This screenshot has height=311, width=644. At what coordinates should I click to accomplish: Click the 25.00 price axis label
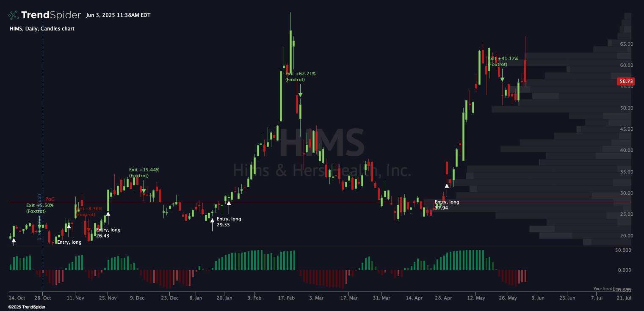(x=626, y=214)
